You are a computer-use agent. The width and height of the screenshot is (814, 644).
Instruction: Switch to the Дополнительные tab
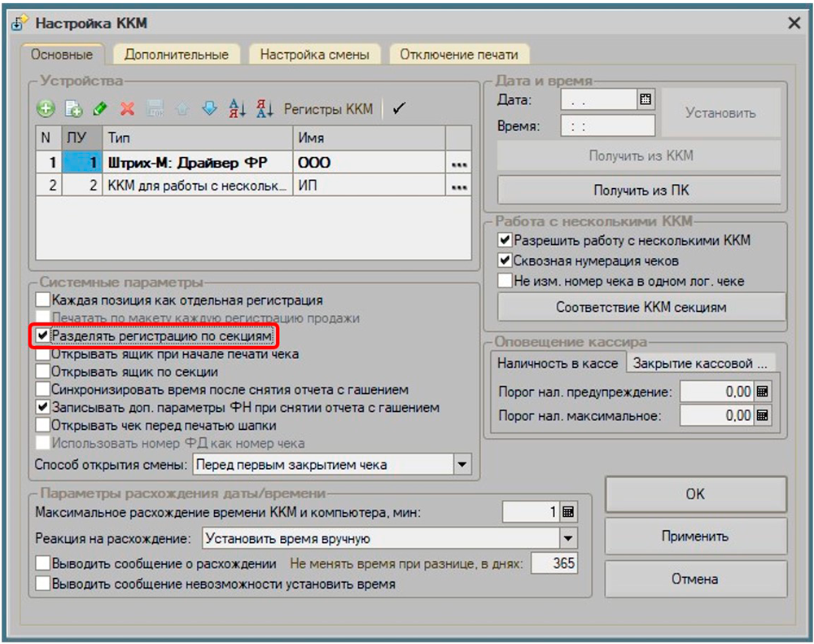[x=176, y=55]
